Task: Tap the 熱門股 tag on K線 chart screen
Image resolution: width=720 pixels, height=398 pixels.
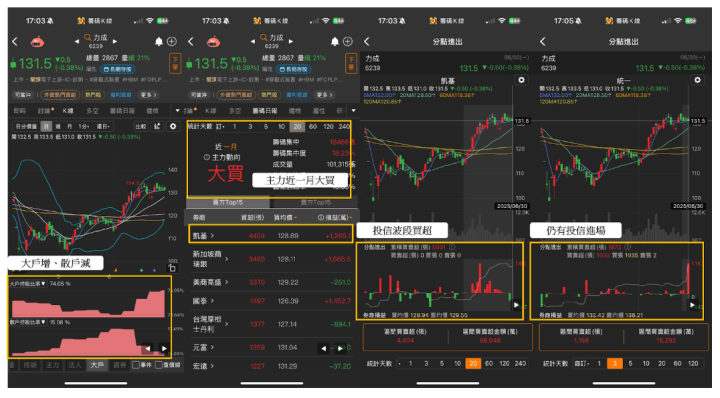Action: click(93, 95)
